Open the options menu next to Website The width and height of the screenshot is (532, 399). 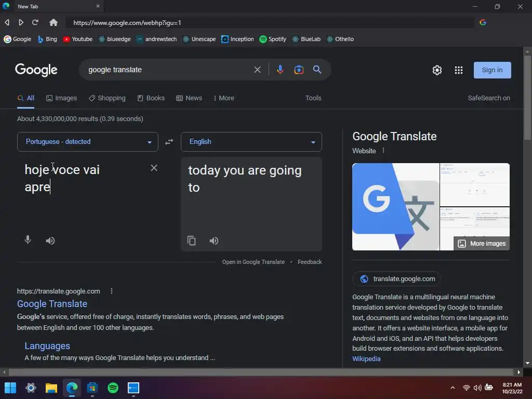pyautogui.click(x=383, y=150)
